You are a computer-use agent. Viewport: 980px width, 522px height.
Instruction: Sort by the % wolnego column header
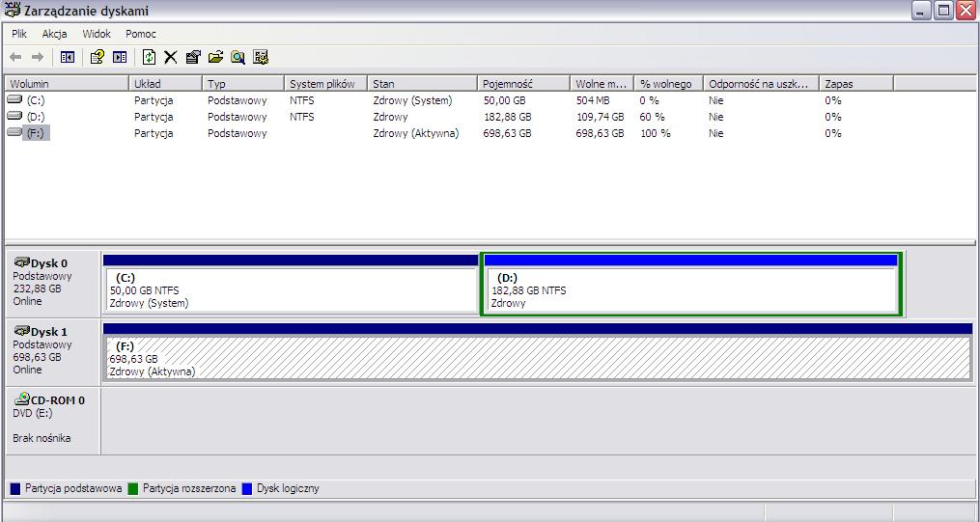(x=669, y=83)
